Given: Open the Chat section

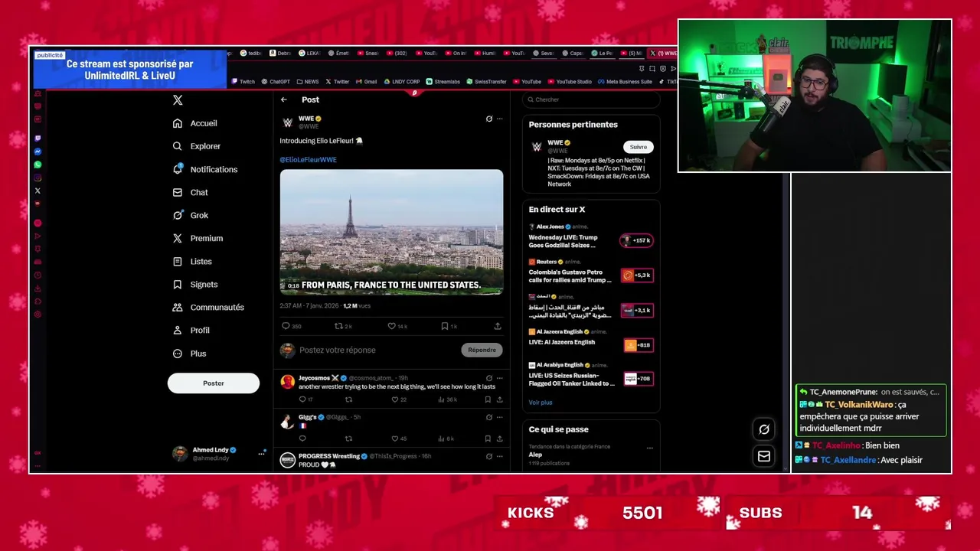Looking at the screenshot, I should (x=190, y=192).
